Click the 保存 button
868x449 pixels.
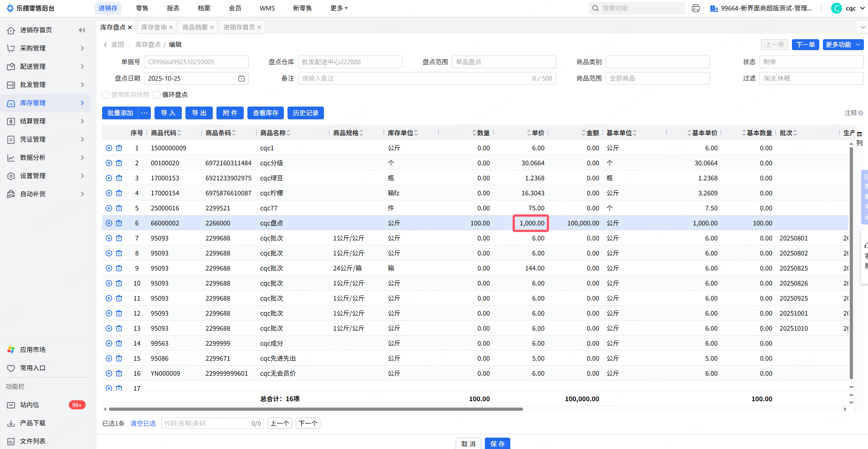pos(497,444)
